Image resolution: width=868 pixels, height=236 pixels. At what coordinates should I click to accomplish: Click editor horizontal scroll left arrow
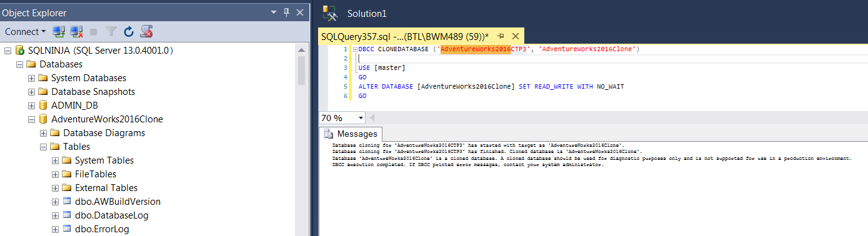point(373,118)
